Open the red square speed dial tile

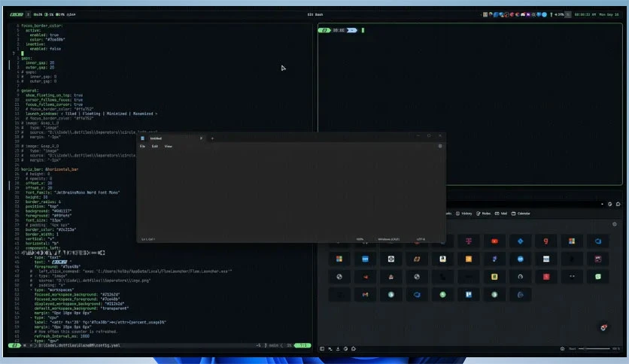546,277
